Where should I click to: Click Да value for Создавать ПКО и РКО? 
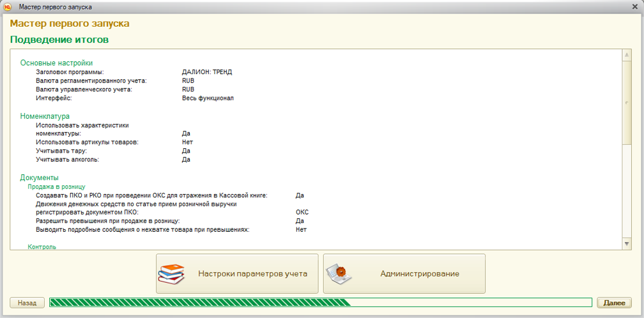tap(300, 195)
